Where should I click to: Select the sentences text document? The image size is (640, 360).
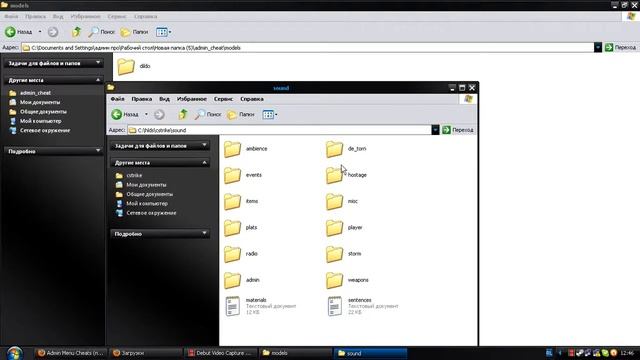point(363,306)
